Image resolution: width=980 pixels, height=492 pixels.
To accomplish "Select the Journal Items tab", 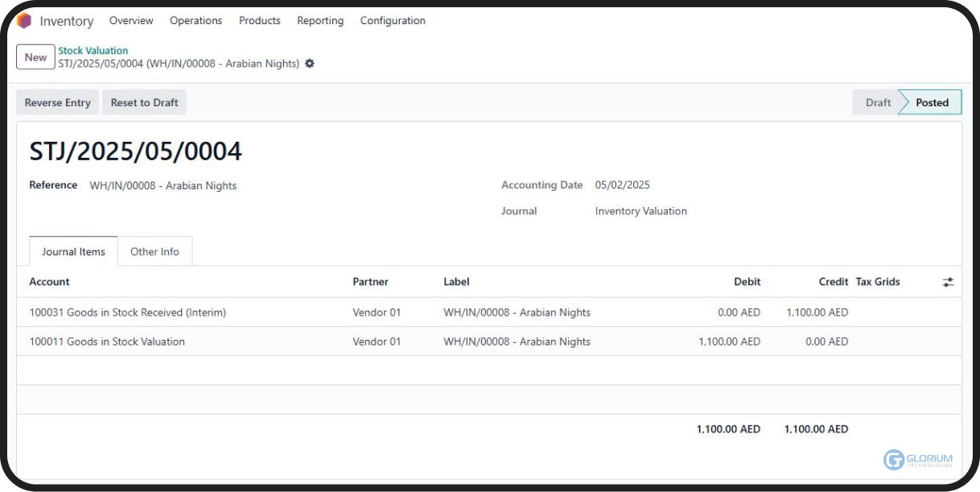I will [x=73, y=251].
